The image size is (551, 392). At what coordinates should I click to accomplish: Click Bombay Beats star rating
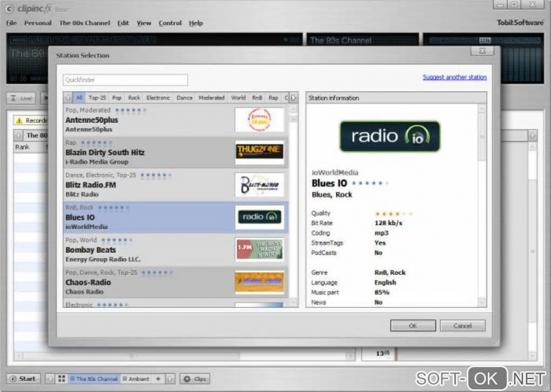click(117, 240)
